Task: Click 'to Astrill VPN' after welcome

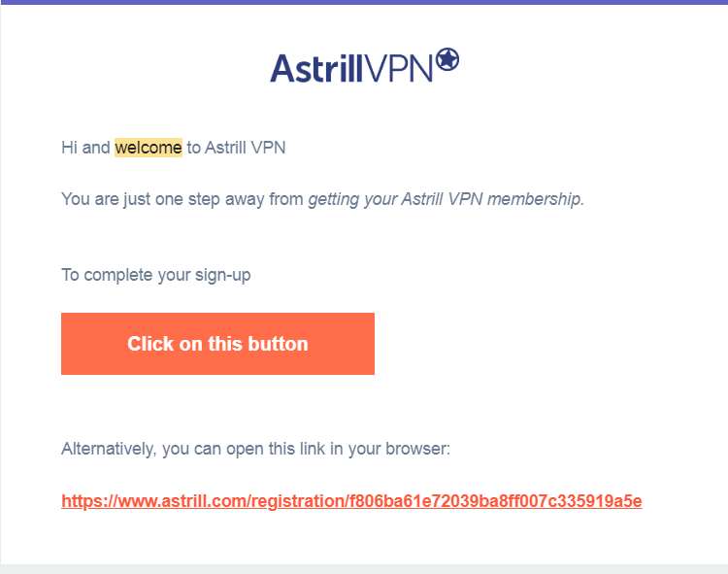Action: click(236, 148)
